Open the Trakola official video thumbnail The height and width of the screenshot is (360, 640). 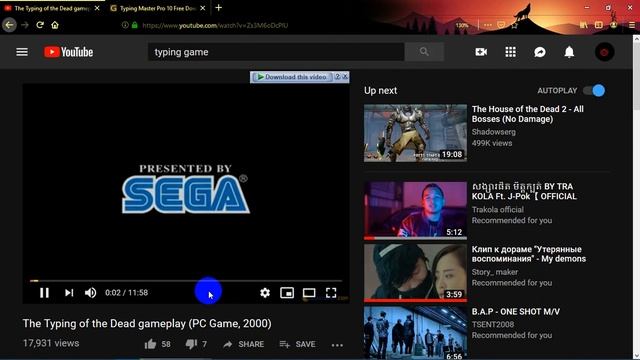[415, 211]
